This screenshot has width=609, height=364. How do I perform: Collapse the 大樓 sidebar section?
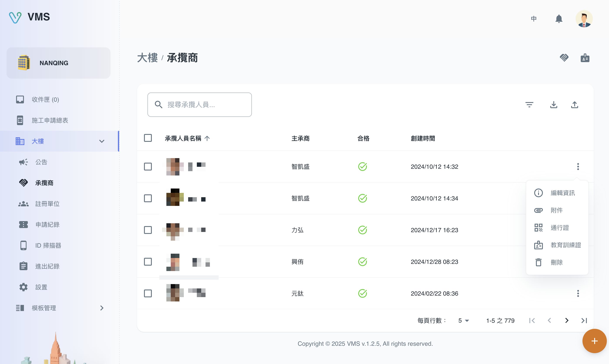coord(102,141)
